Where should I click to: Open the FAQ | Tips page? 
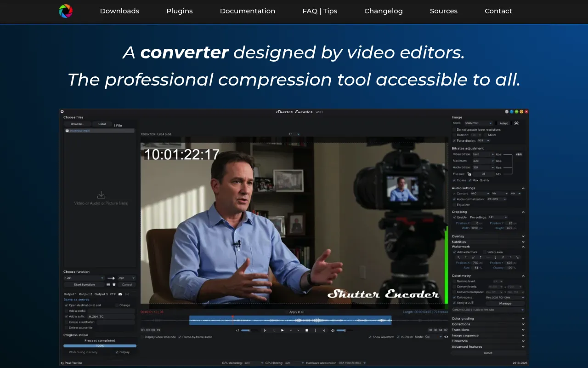tap(320, 11)
